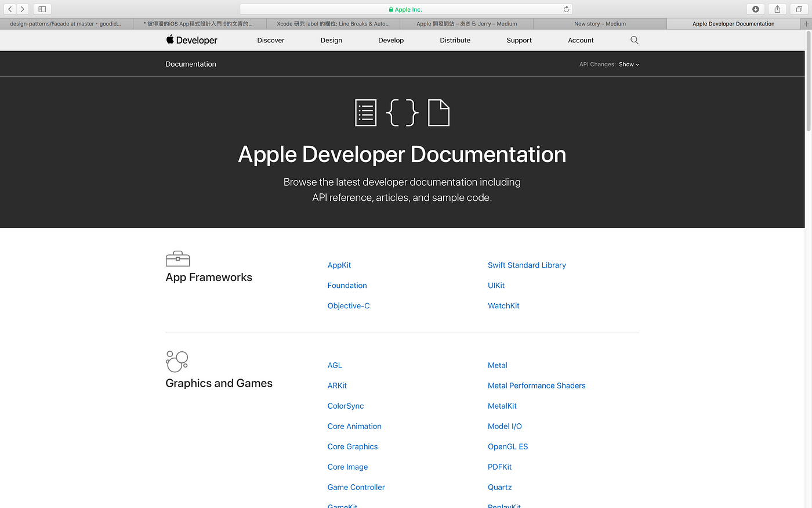
Task: Select the Apple Developer Documentation tab
Action: 733,24
